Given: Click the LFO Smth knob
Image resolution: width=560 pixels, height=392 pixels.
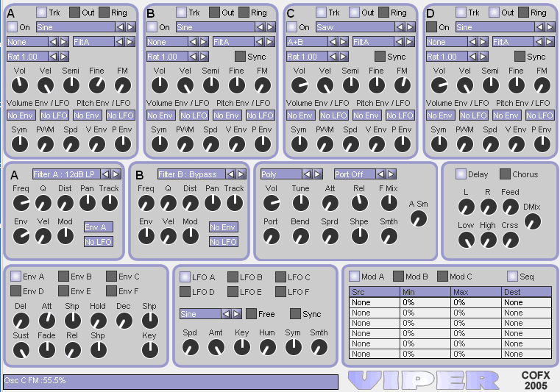Looking at the screenshot, I should pos(319,347).
